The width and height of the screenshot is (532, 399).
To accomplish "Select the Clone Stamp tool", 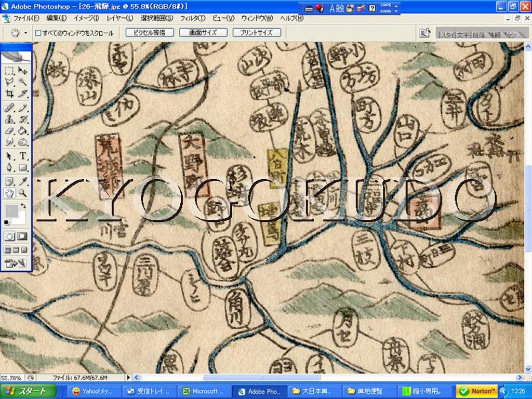I will 9,119.
